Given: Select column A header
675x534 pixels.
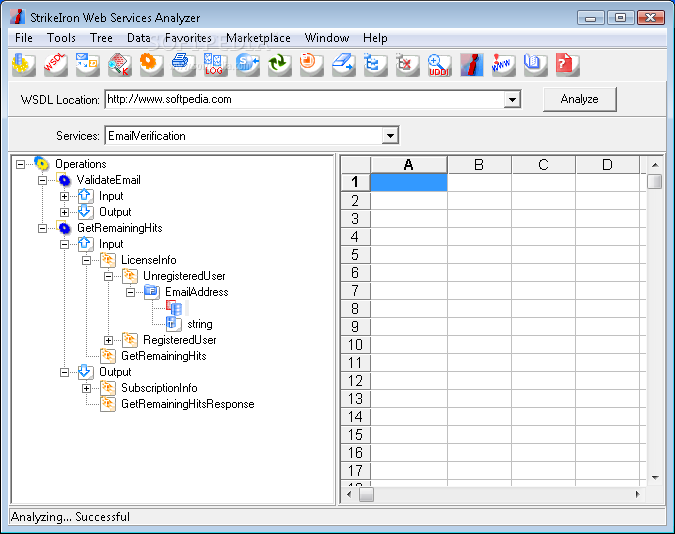Looking at the screenshot, I should coord(409,165).
